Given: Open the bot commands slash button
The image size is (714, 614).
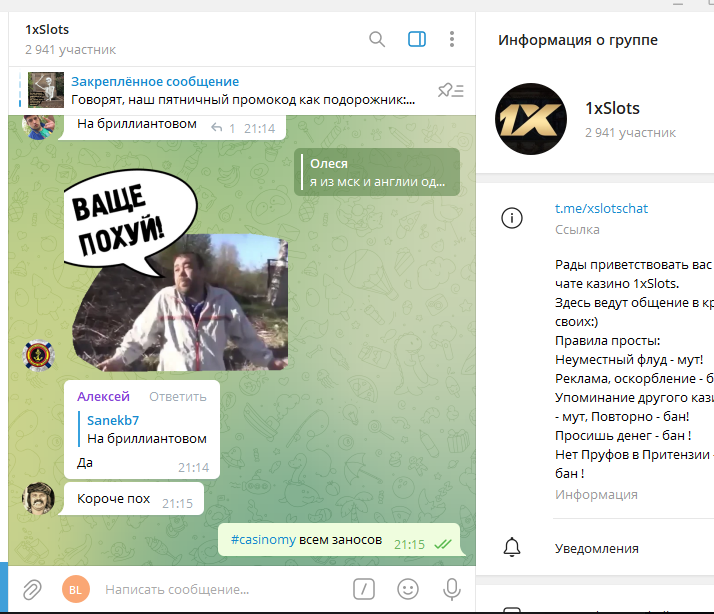Looking at the screenshot, I should 364,589.
